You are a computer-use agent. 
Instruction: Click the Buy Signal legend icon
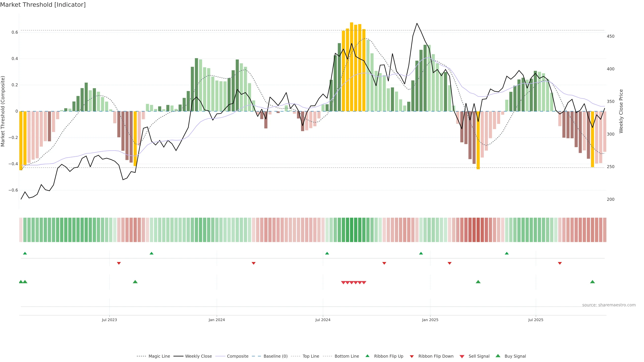[x=498, y=356]
